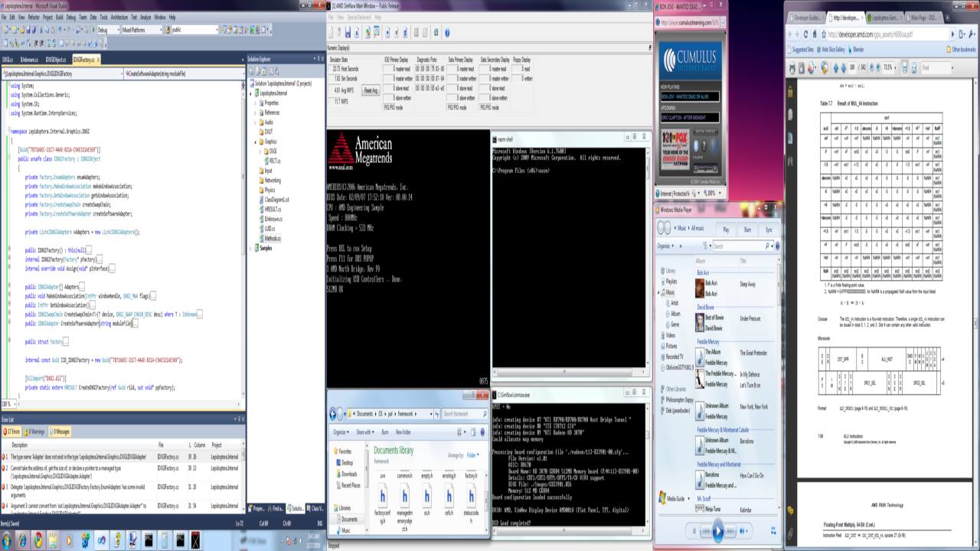The height and width of the screenshot is (551, 980).
Task: Select ClassDiagram1.cd in Solution Explorer
Action: pos(276,199)
